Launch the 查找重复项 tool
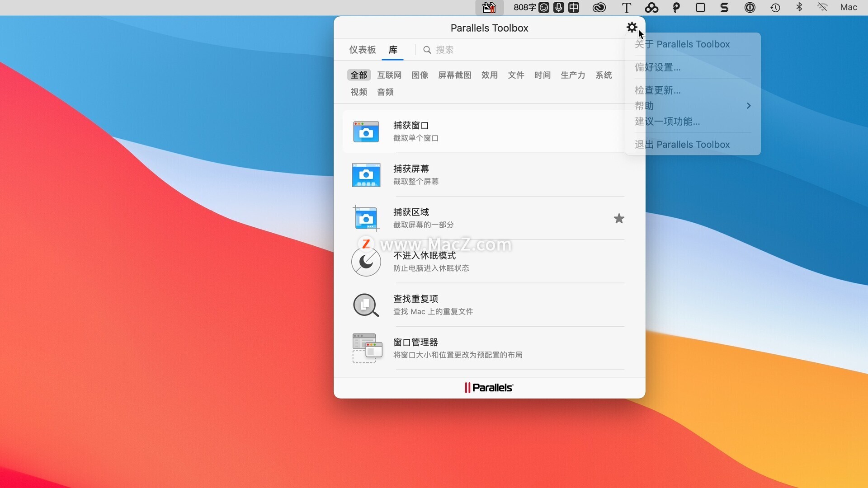Viewport: 868px width, 488px height. (484, 305)
